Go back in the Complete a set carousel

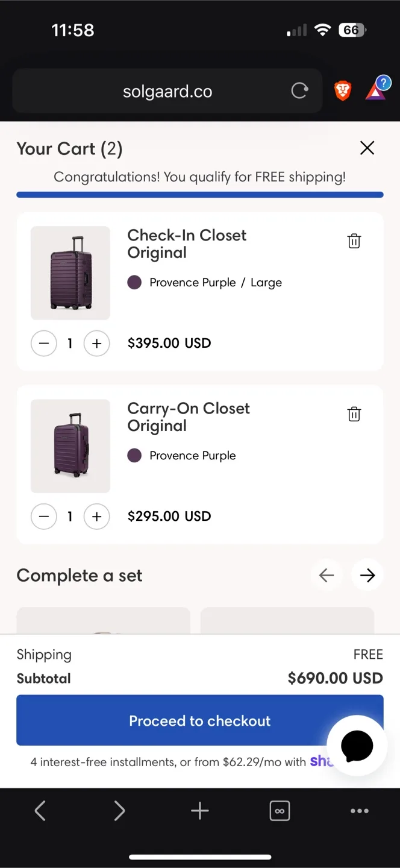[327, 575]
